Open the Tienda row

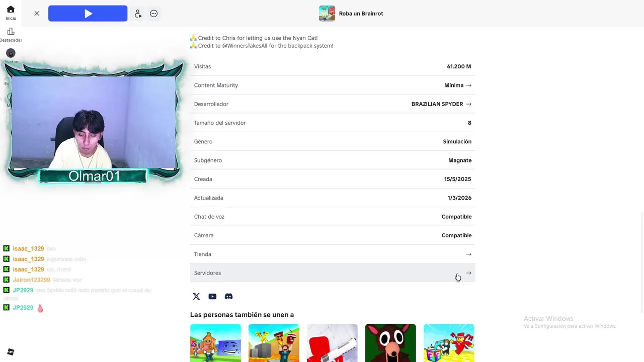tap(333, 254)
